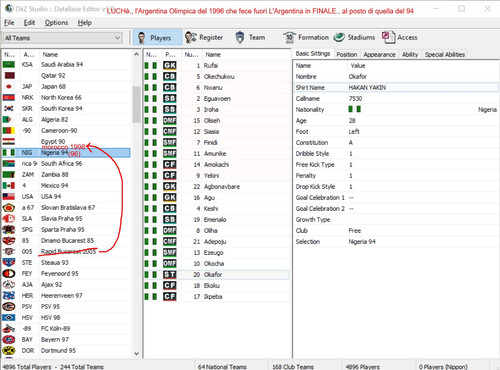Click the Nu... column header in player list
This screenshot has width=500, height=370.
click(x=191, y=54)
